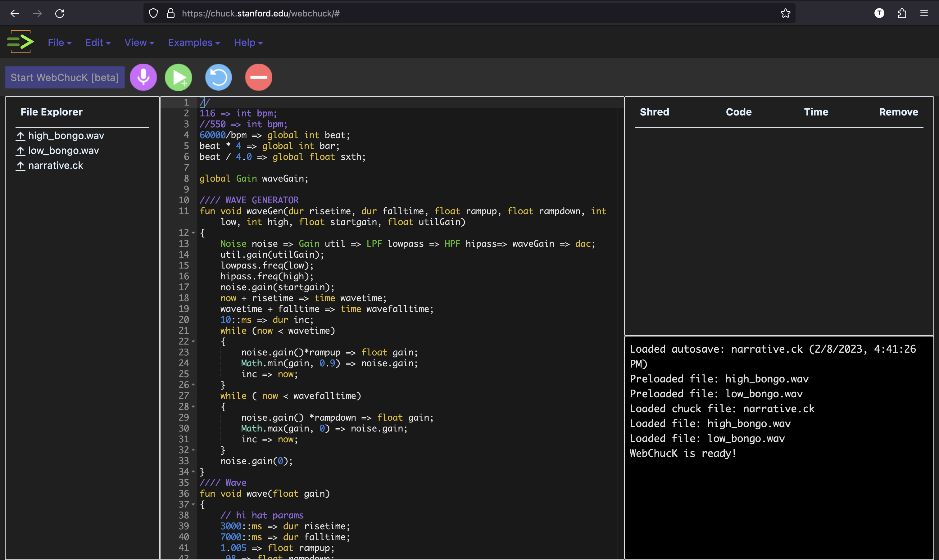Click code line 'global Gain waveGain;'

point(254,178)
